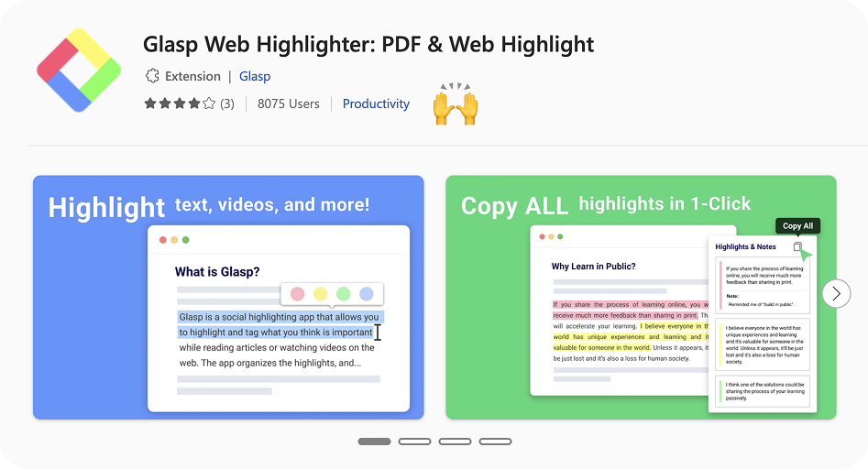Select the second carousel page indicator
This screenshot has height=469, width=868.
414,442
